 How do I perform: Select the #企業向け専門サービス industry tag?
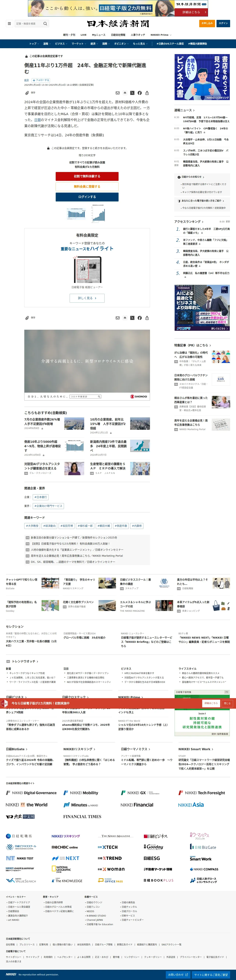coord(48,506)
